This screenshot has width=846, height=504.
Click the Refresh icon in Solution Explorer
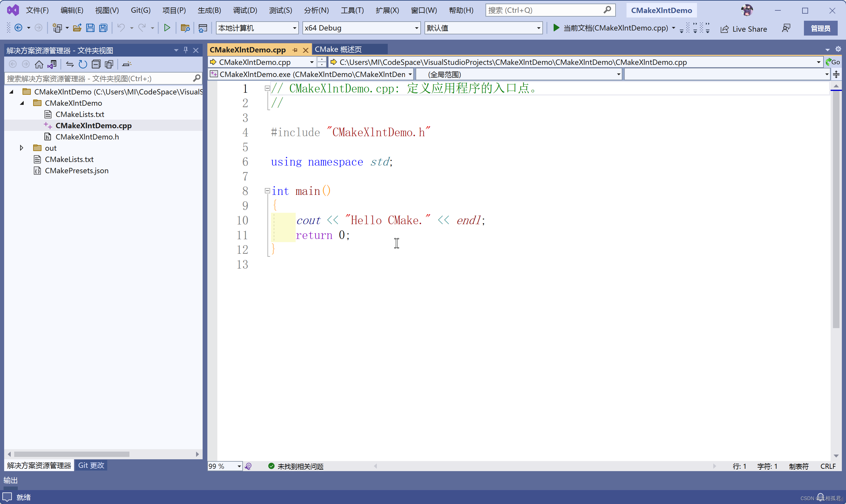pyautogui.click(x=83, y=64)
